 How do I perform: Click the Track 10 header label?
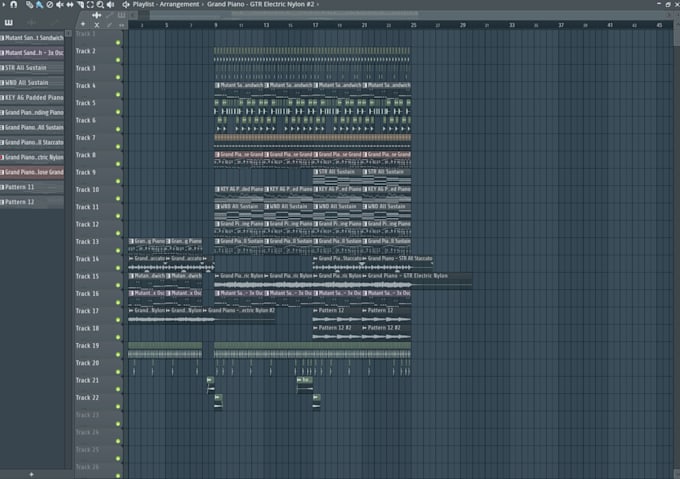(87, 190)
